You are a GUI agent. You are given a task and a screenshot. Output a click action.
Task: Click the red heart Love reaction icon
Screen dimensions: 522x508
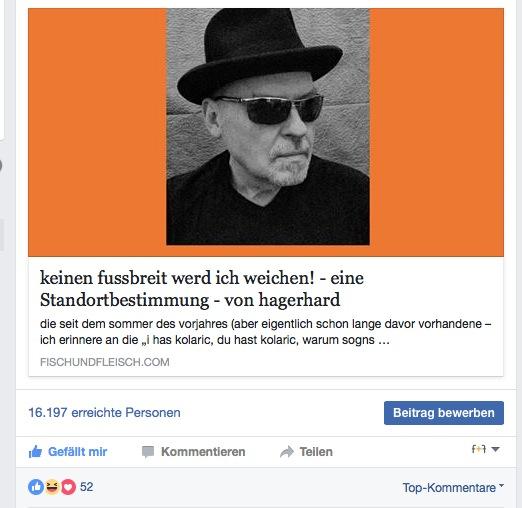pyautogui.click(x=68, y=487)
